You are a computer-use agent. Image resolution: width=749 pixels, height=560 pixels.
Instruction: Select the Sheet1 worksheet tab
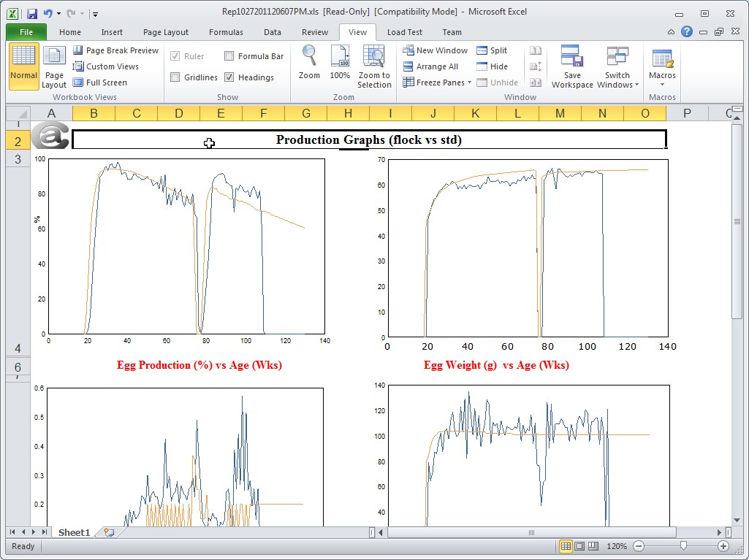(x=74, y=533)
